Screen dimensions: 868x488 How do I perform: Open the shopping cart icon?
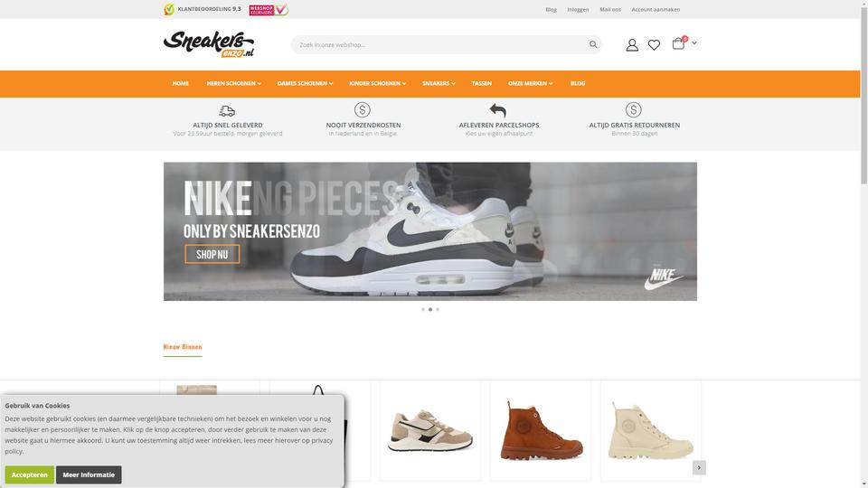coord(678,43)
